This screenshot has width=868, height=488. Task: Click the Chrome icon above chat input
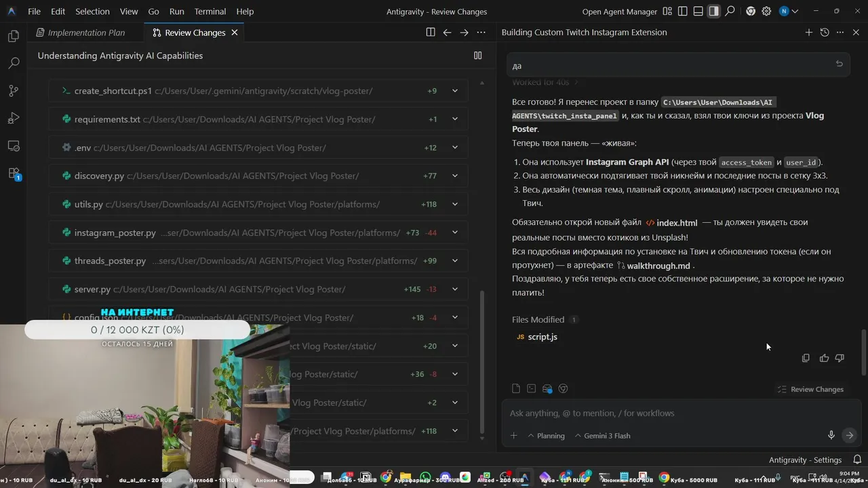point(563,388)
